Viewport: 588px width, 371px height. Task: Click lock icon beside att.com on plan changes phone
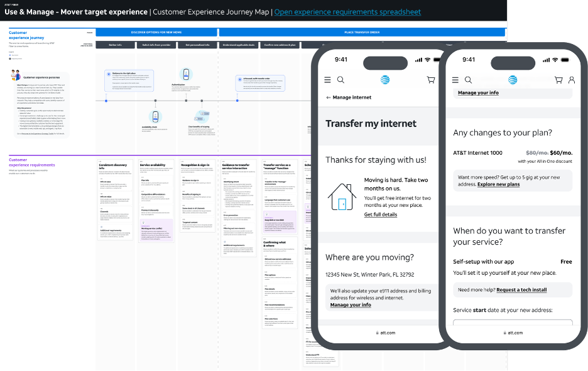coord(505,333)
